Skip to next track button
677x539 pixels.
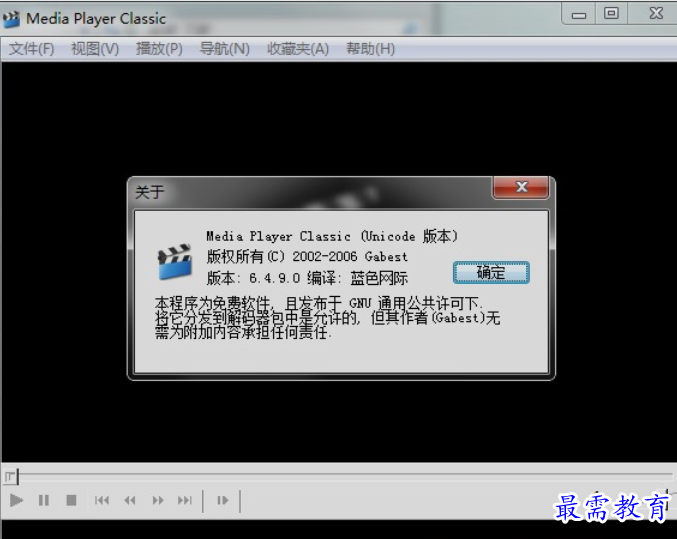[x=185, y=501]
